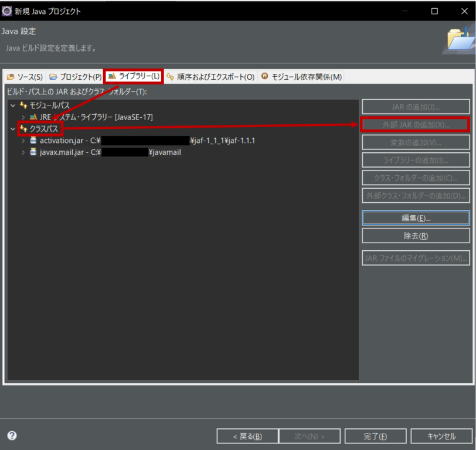This screenshot has height=450, width=476.
Task: Switch to the ソース(S) tab
Action: point(25,77)
